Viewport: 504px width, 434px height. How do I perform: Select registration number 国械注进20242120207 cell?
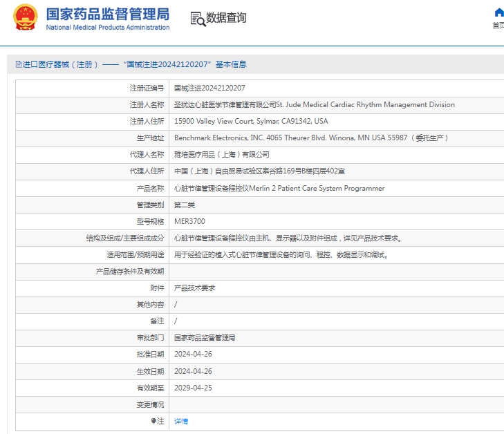point(209,88)
